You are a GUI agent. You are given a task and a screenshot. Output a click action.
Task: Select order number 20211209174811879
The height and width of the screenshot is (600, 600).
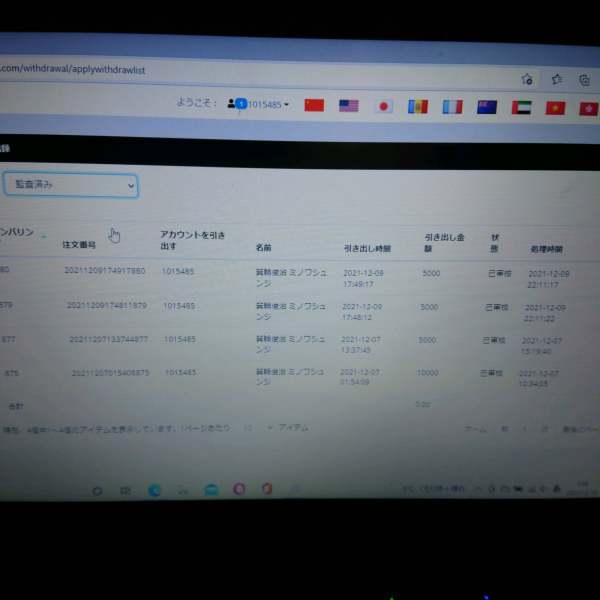pyautogui.click(x=107, y=305)
